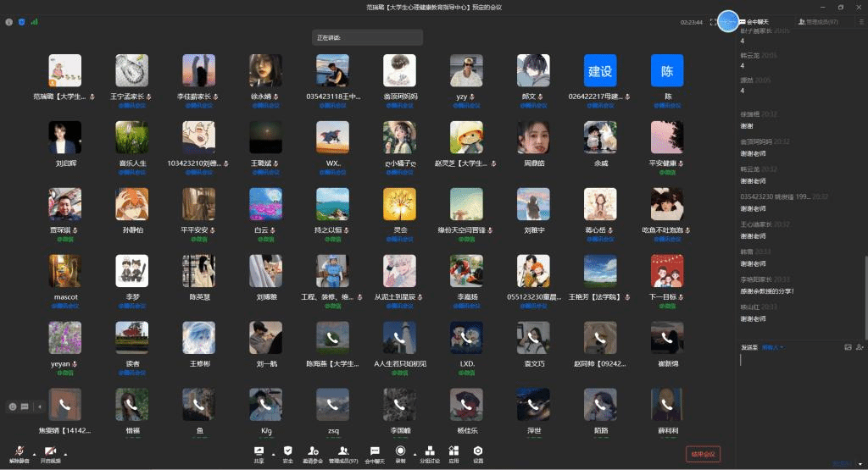Click the chat permission person icon
This screenshot has width=868, height=470.
860,347
